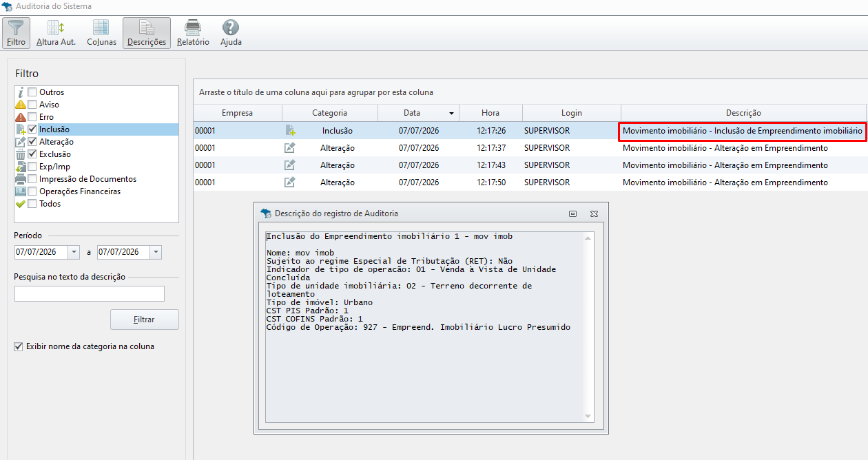This screenshot has width=868, height=460.
Task: Enable the Outros checkbox
Action: click(32, 92)
